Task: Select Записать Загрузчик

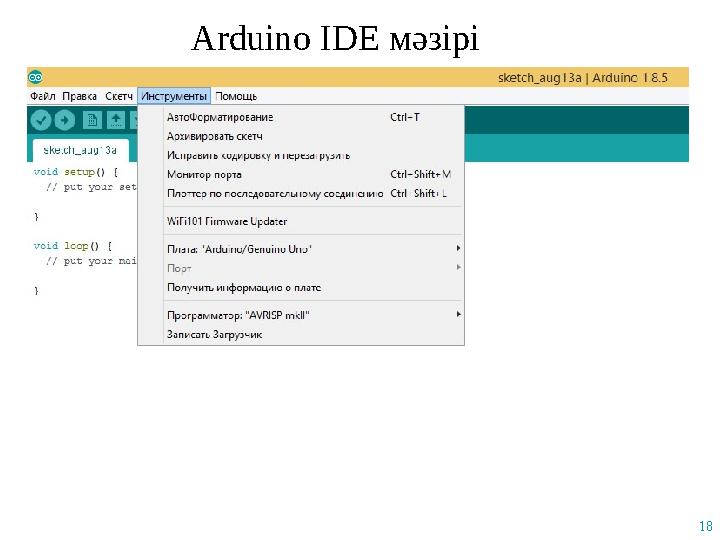Action: click(301, 335)
